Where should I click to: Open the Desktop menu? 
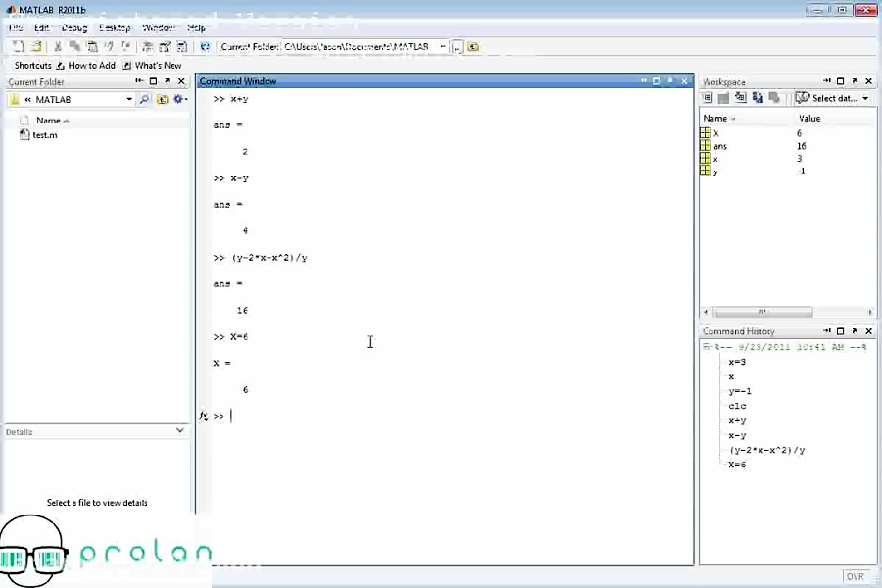coord(115,27)
